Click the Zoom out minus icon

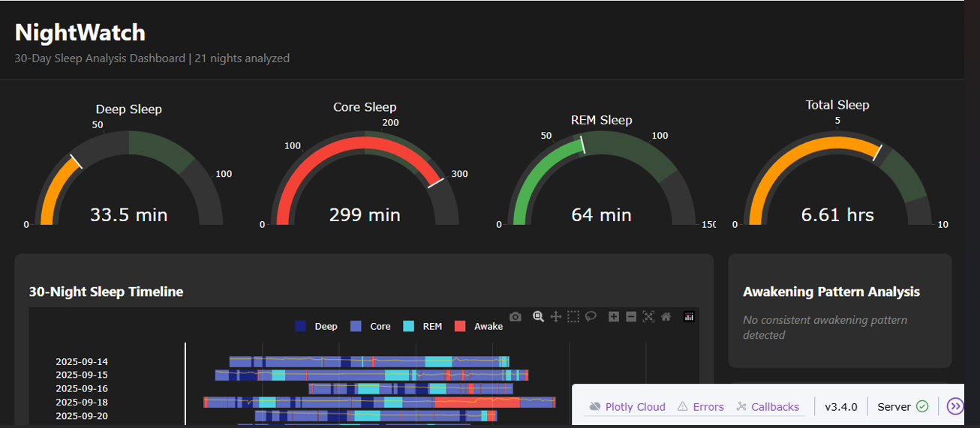(x=631, y=317)
